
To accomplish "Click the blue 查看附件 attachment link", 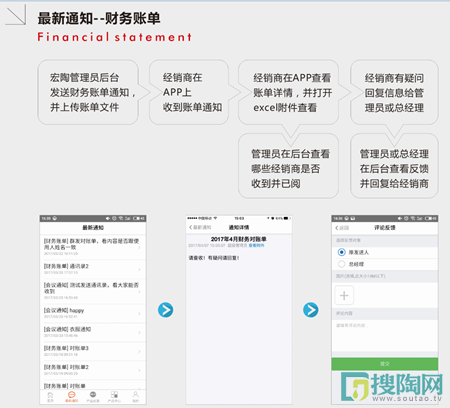I will (x=256, y=245).
